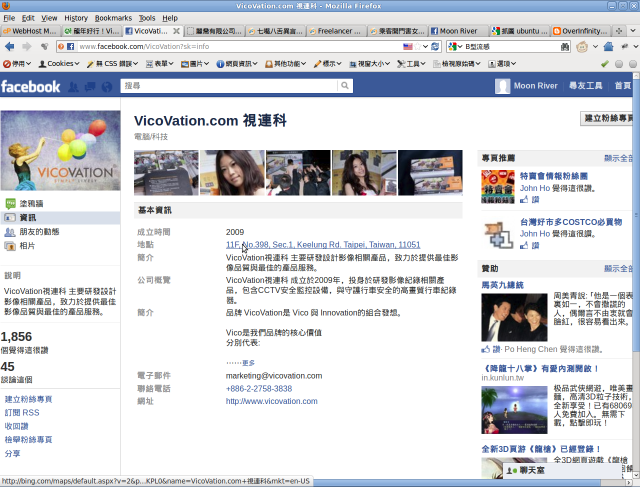Screen dimensions: 640x487
Task: Open the 表單 (Forms) dropdown
Action: point(160,64)
